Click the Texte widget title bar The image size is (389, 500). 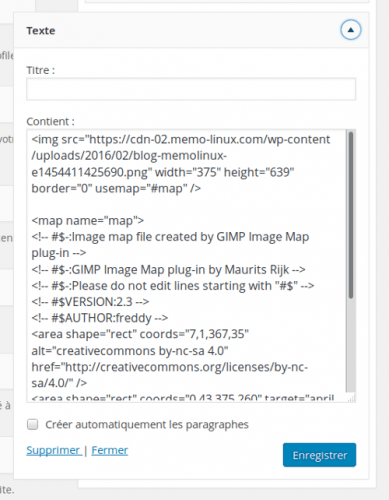point(191,30)
